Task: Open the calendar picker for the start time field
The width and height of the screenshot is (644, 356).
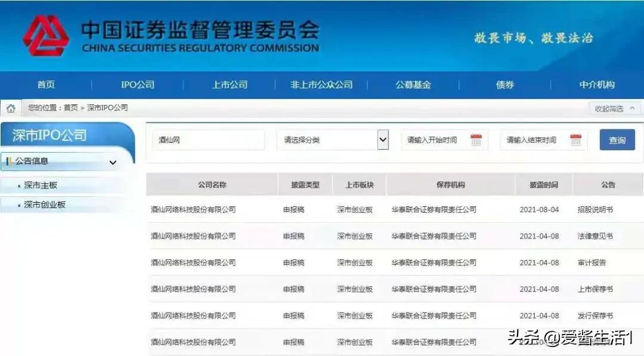Action: point(475,139)
